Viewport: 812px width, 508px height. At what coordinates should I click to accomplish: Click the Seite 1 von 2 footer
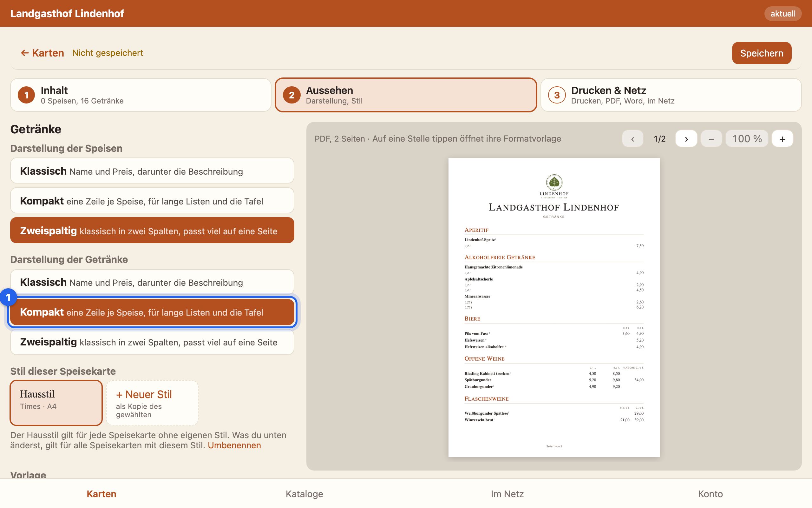pos(553,446)
